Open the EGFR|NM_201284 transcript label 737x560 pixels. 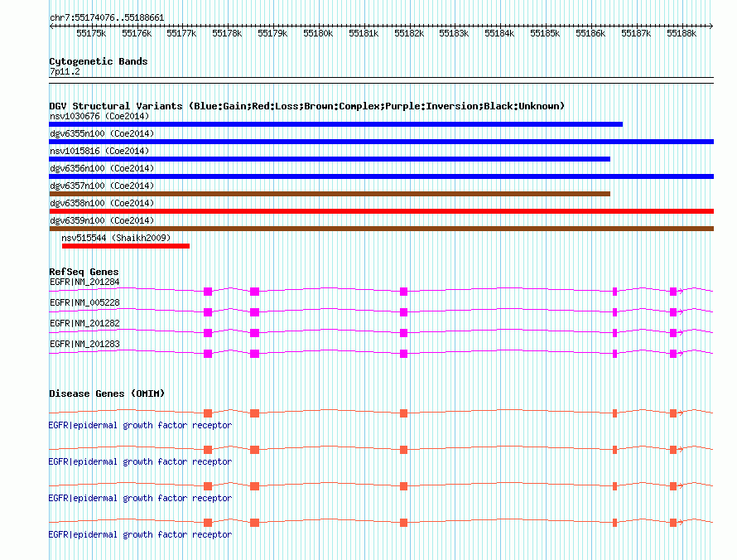click(x=84, y=282)
